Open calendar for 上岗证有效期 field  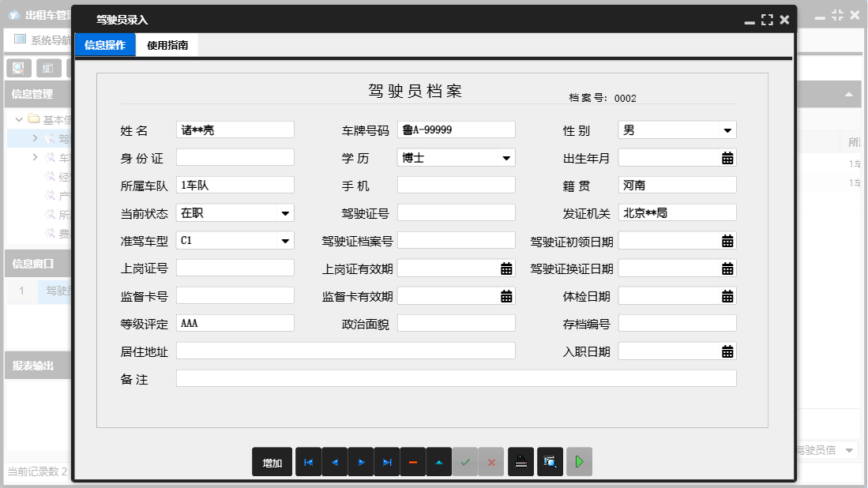(506, 268)
